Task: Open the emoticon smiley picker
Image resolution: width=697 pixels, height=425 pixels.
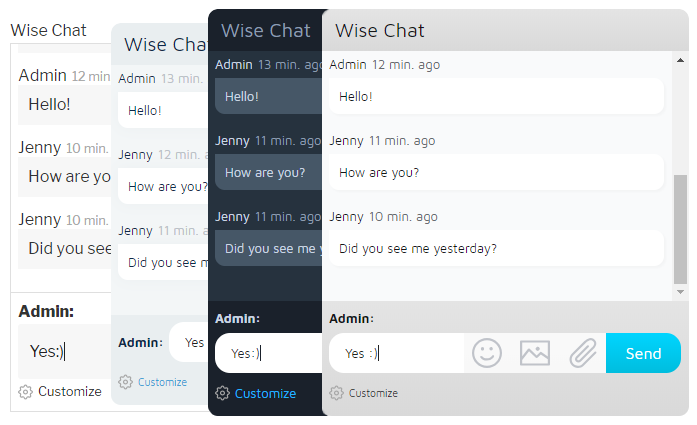Action: pyautogui.click(x=487, y=353)
